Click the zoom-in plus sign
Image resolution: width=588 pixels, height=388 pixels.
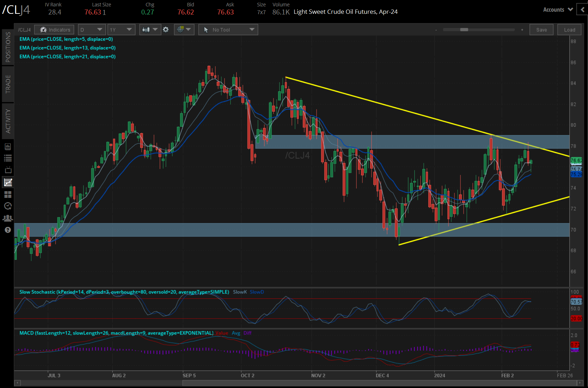(522, 30)
